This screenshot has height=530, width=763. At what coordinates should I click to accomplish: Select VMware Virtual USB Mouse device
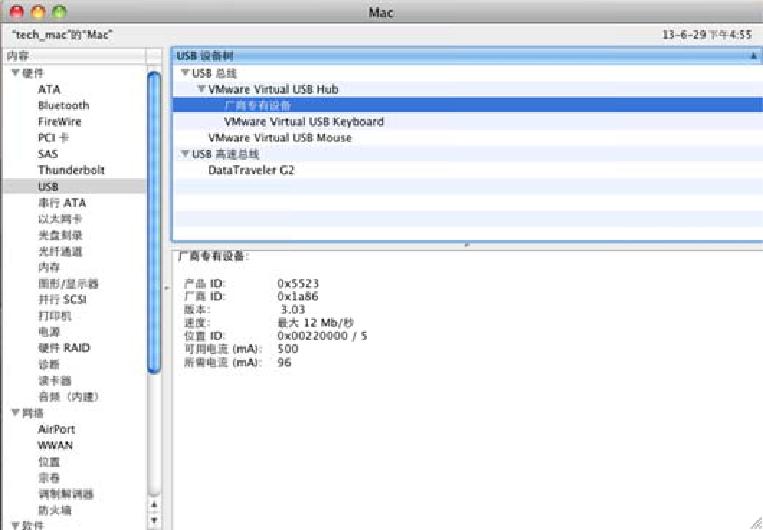point(279,137)
